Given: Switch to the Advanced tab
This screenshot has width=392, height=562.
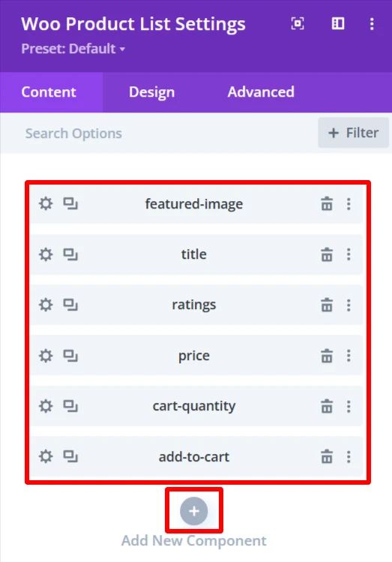Looking at the screenshot, I should click(261, 92).
